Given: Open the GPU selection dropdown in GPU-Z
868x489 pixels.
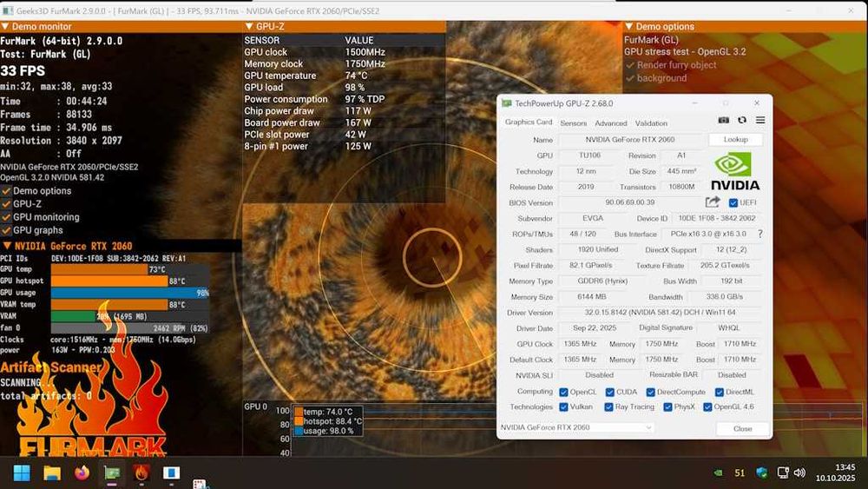Looking at the screenshot, I should (x=576, y=427).
